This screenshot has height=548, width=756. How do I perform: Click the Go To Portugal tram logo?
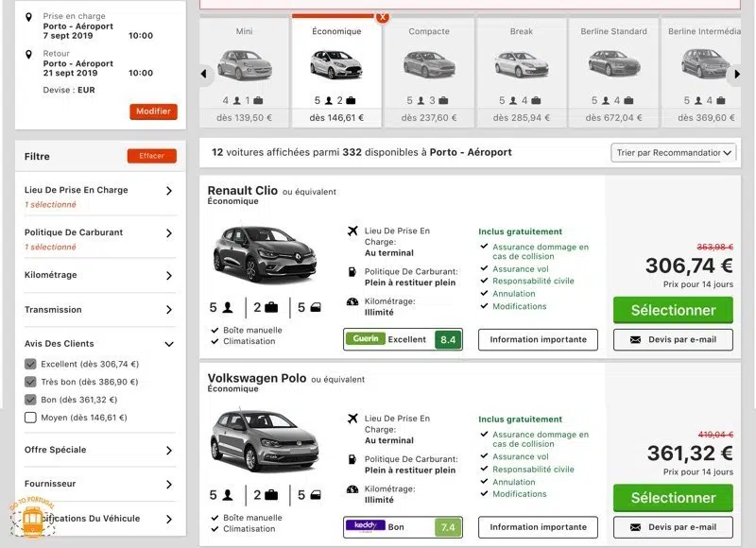coord(32,518)
